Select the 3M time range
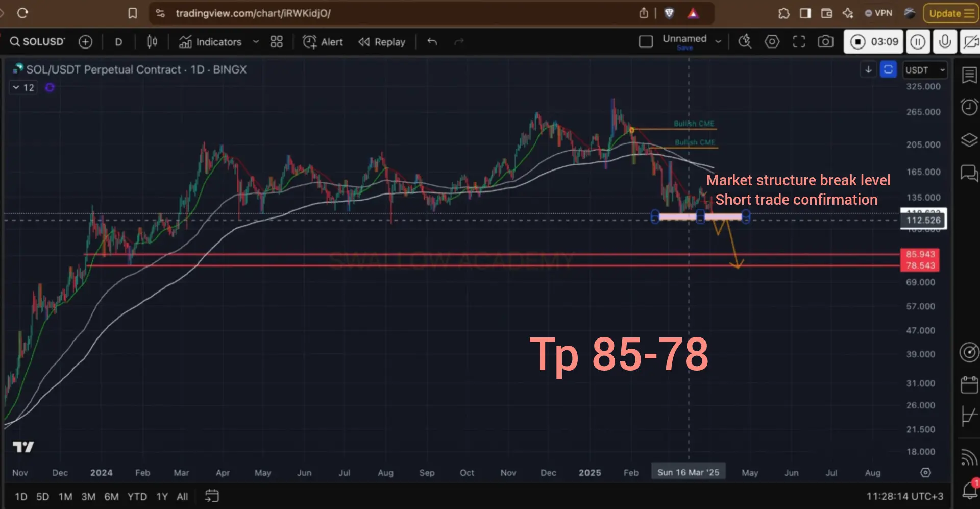Viewport: 980px width, 509px height. (88, 497)
